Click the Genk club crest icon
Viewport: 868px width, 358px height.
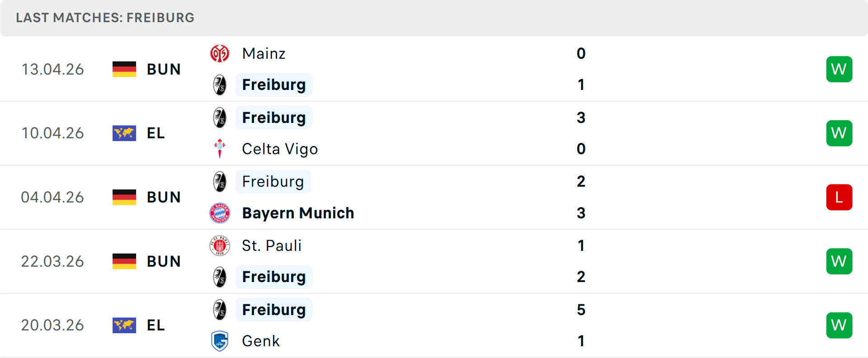click(x=220, y=341)
